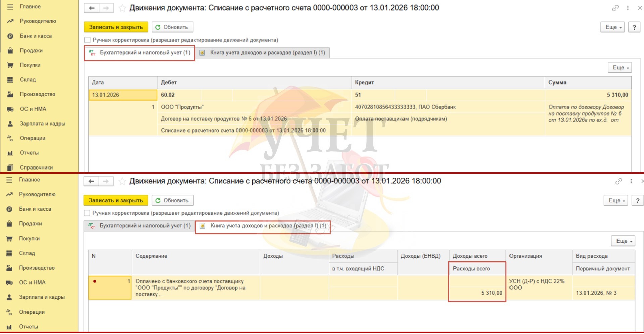The width and height of the screenshot is (644, 334).
Task: Click the Расходы всего column header
Action: click(471, 269)
